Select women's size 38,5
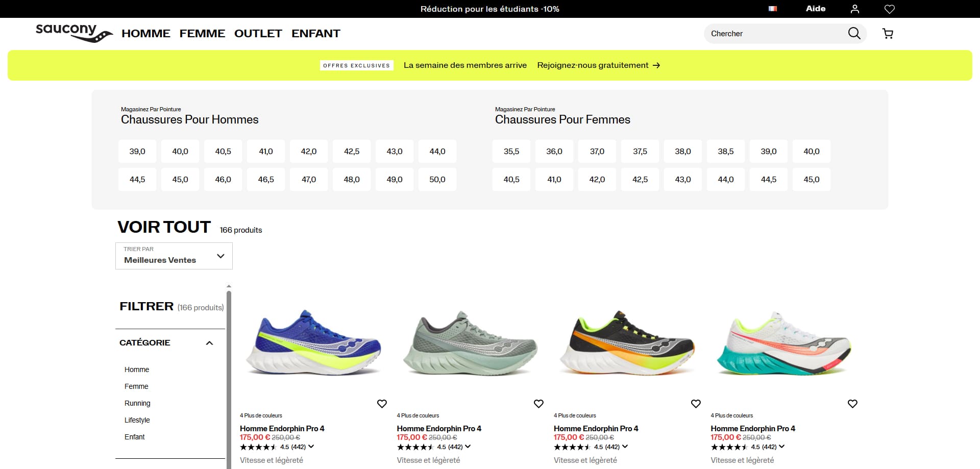This screenshot has width=980, height=469. pos(726,152)
